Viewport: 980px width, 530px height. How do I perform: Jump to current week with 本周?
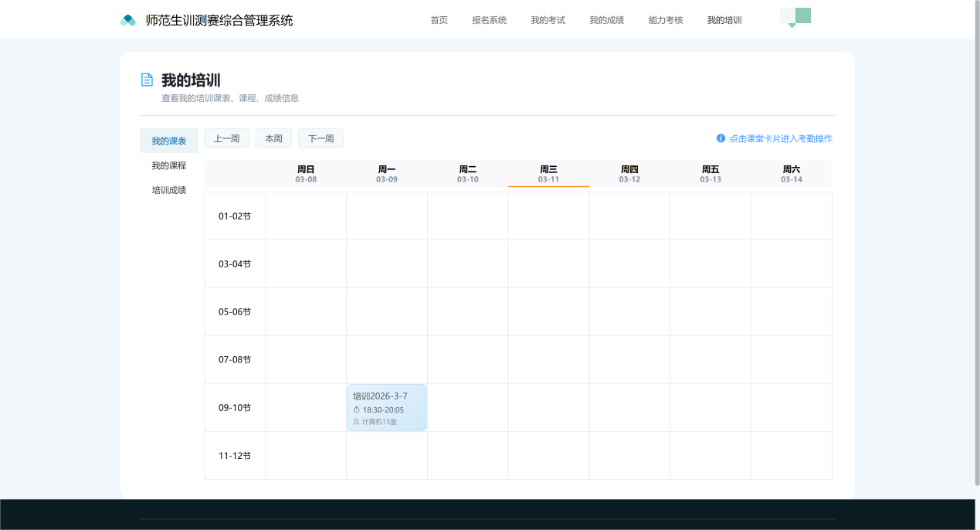pos(273,138)
